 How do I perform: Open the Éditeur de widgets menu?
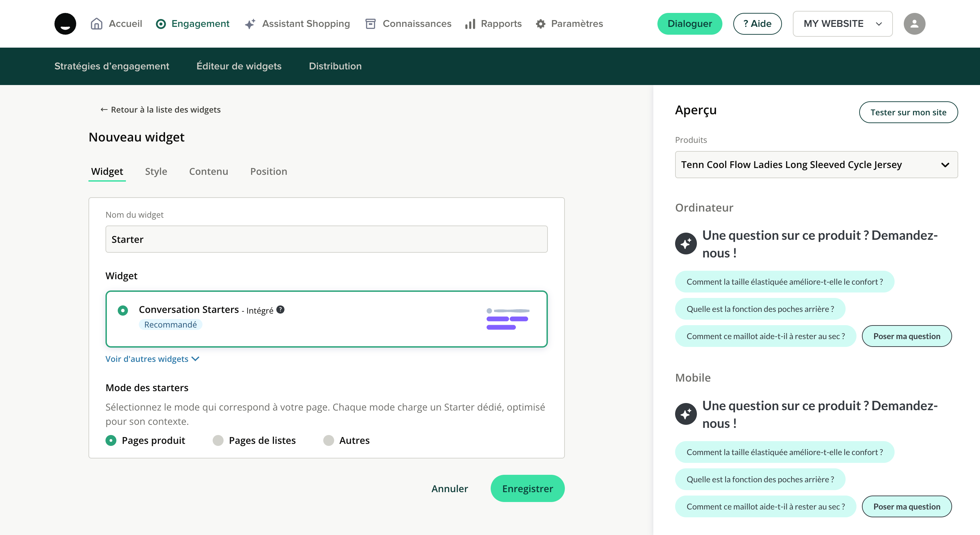point(239,66)
